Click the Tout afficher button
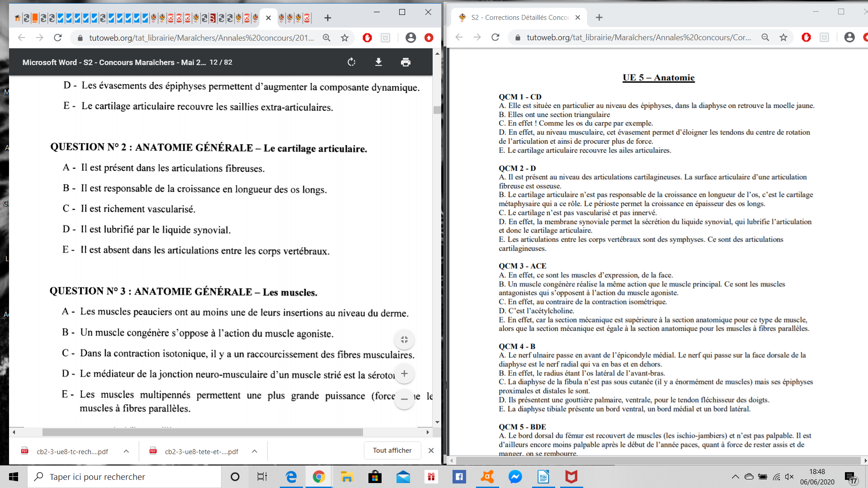Screen dimensions: 868x488 (392, 450)
